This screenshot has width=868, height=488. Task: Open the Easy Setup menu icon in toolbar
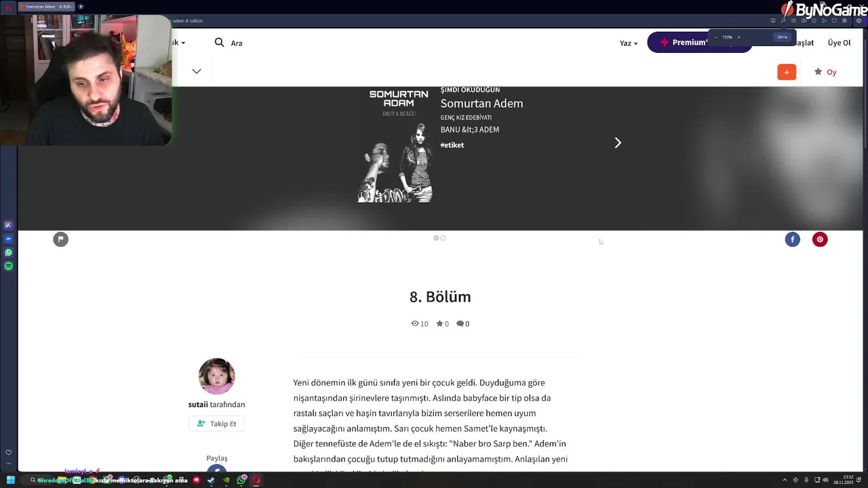pyautogui.click(x=844, y=20)
